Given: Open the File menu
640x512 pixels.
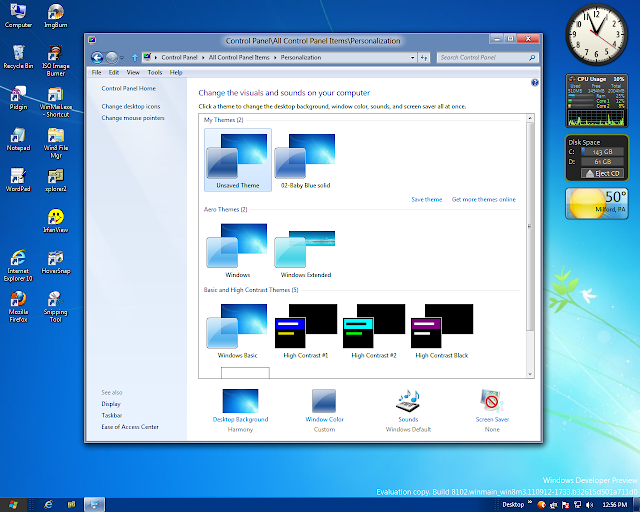Looking at the screenshot, I should pyautogui.click(x=96, y=72).
